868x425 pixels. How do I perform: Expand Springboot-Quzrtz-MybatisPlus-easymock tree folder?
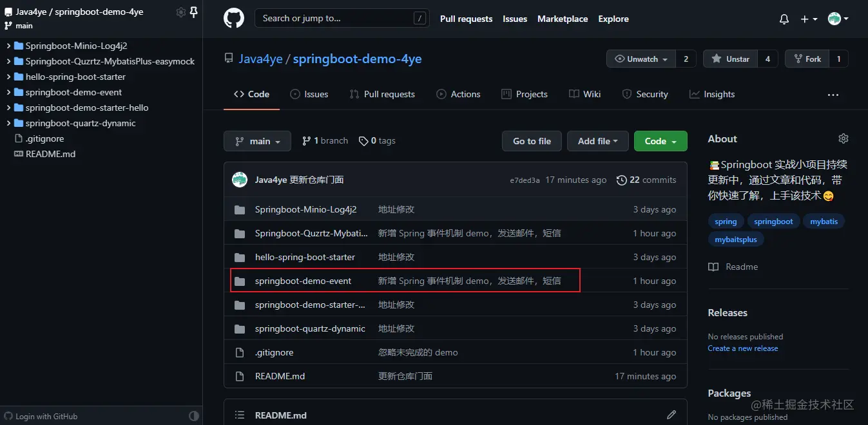click(8, 61)
